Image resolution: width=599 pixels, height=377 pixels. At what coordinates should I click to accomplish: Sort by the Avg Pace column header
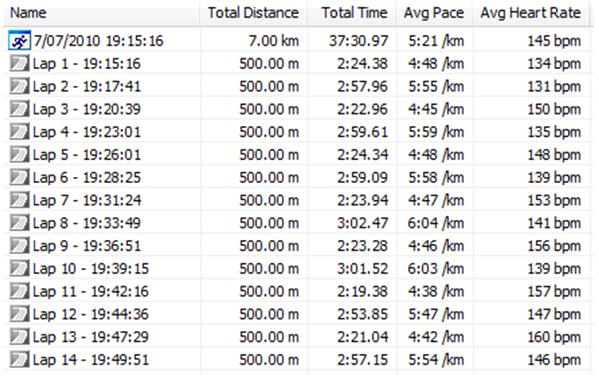(x=434, y=13)
